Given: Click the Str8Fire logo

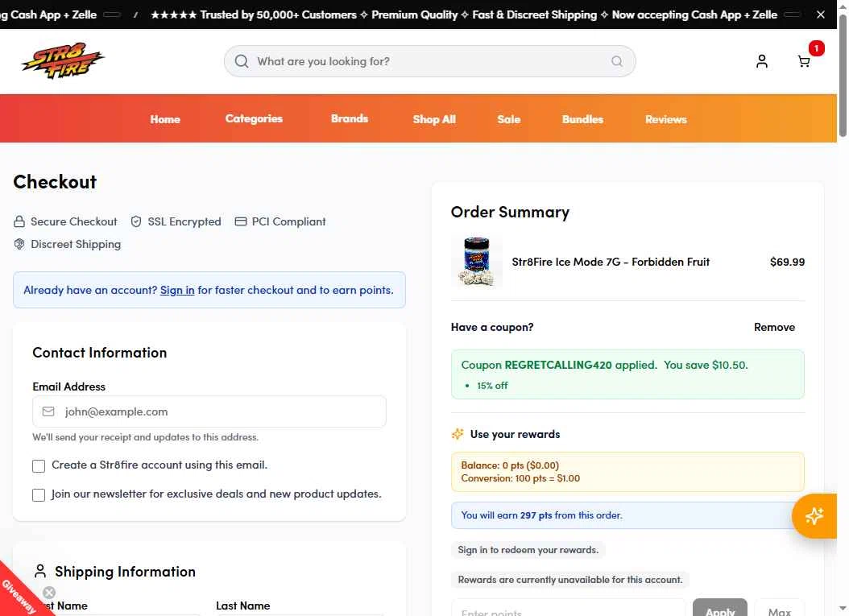Looking at the screenshot, I should point(63,60).
